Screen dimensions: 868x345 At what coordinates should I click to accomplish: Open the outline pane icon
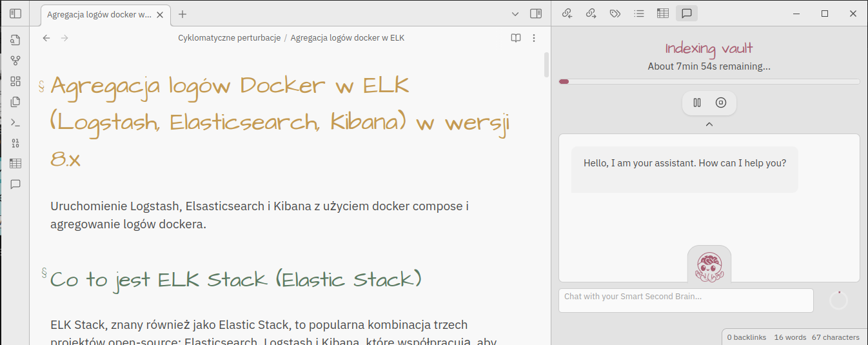(x=639, y=13)
